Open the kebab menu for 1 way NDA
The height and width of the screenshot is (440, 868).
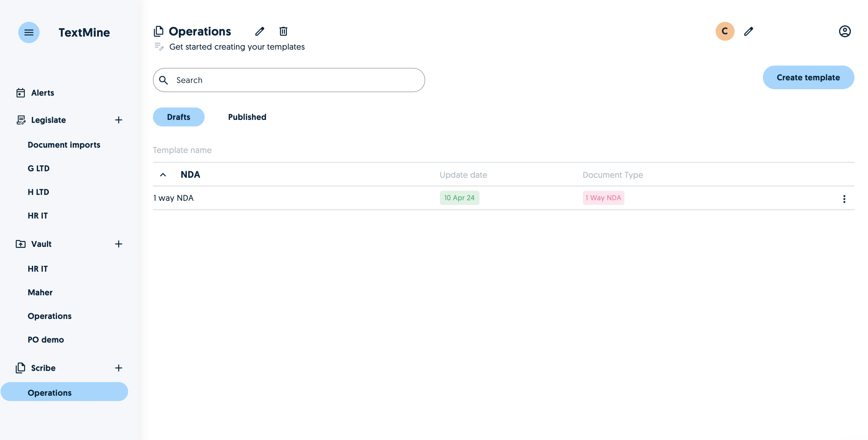[844, 199]
